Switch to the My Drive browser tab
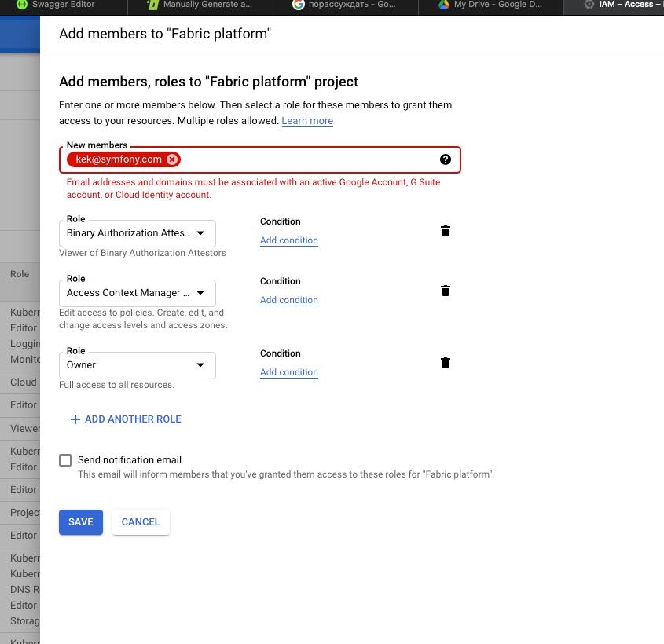664x644 pixels. (x=491, y=7)
